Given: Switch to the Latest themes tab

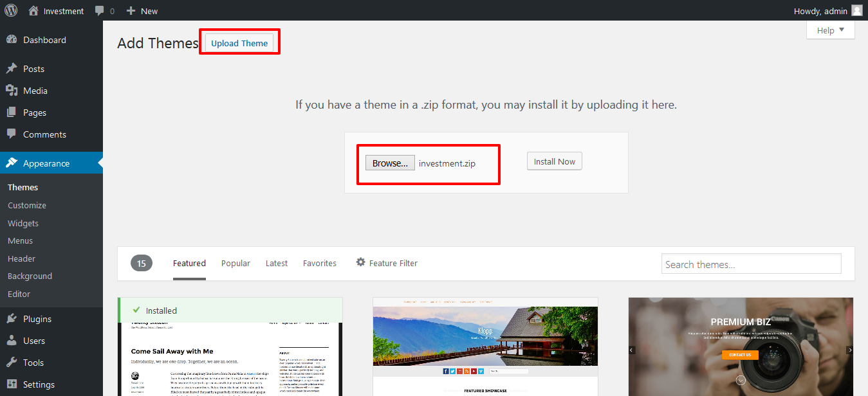Looking at the screenshot, I should tap(277, 263).
